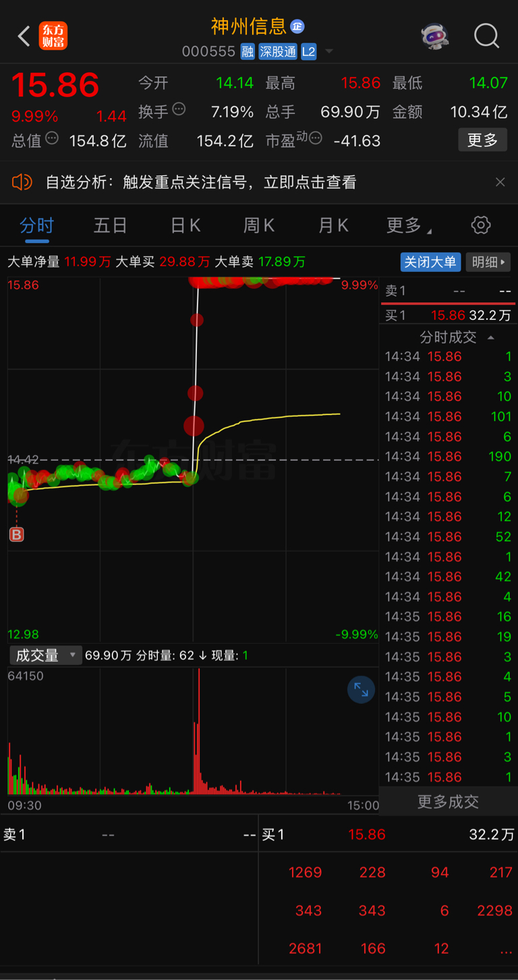
Task: Select the 14:34 trade with volume 101
Action: click(448, 416)
